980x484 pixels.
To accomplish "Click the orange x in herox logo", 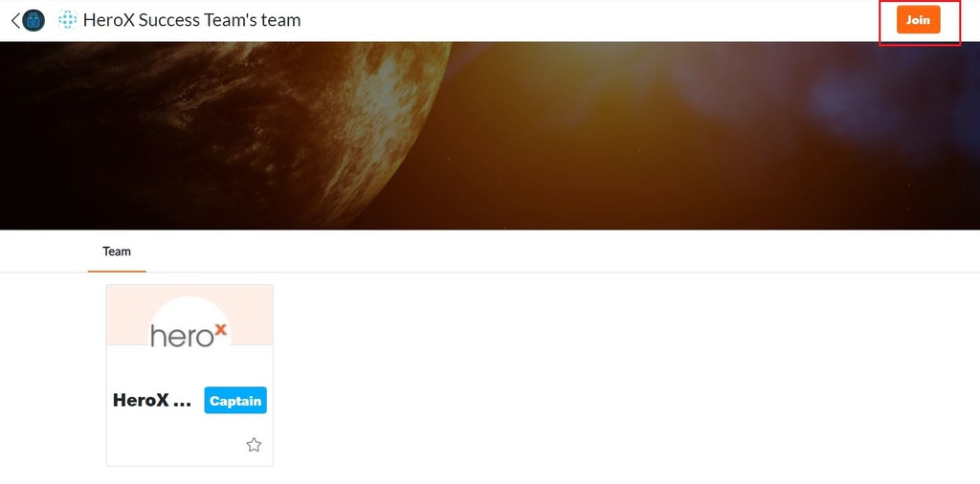I will (220, 329).
